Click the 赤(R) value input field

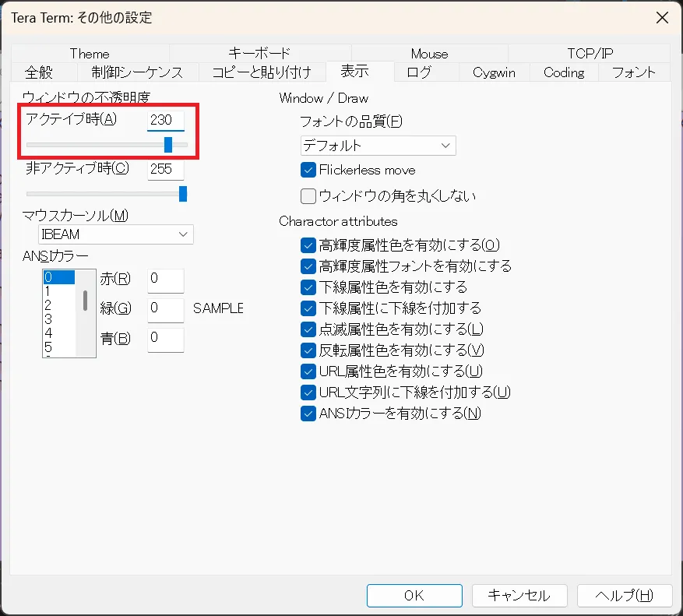tap(165, 280)
